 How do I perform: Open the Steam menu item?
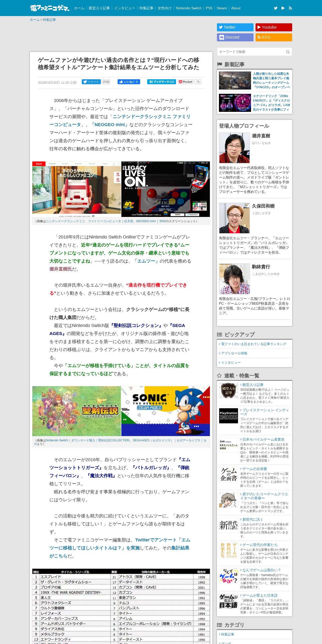pos(222,8)
